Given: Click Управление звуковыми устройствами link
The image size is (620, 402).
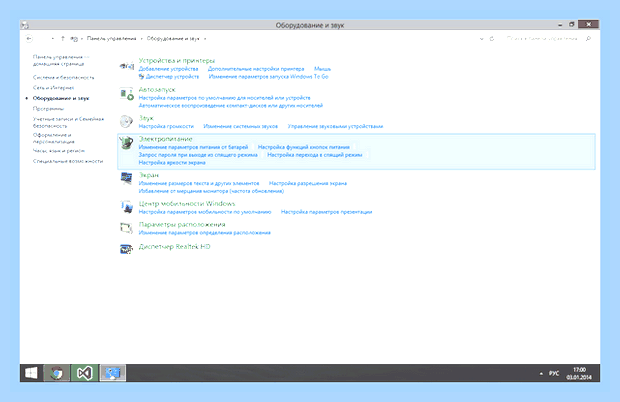Looking at the screenshot, I should 335,126.
